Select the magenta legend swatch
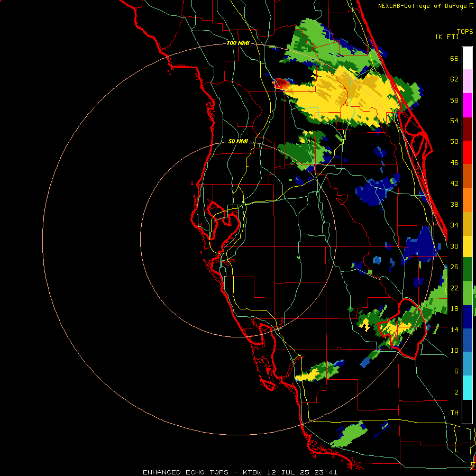This screenshot has height=476, width=476. coord(467,105)
